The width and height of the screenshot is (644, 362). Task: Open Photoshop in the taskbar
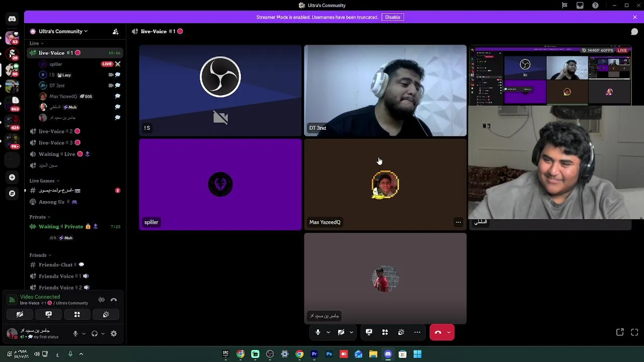point(329,354)
